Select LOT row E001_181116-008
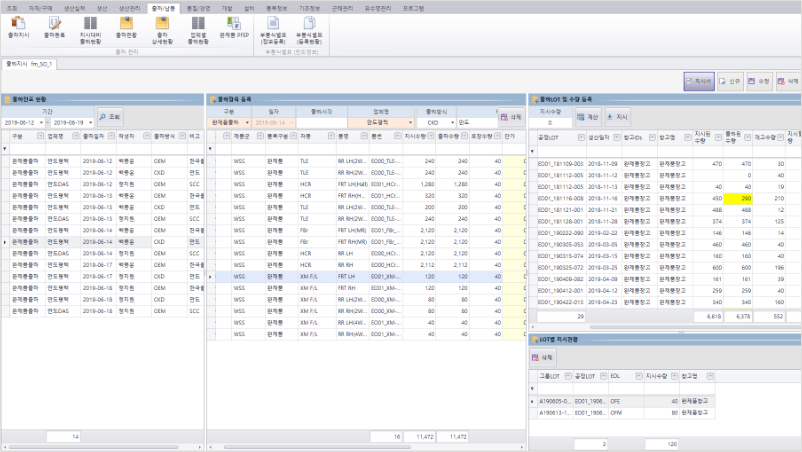The height and width of the screenshot is (452, 802). pyautogui.click(x=665, y=198)
